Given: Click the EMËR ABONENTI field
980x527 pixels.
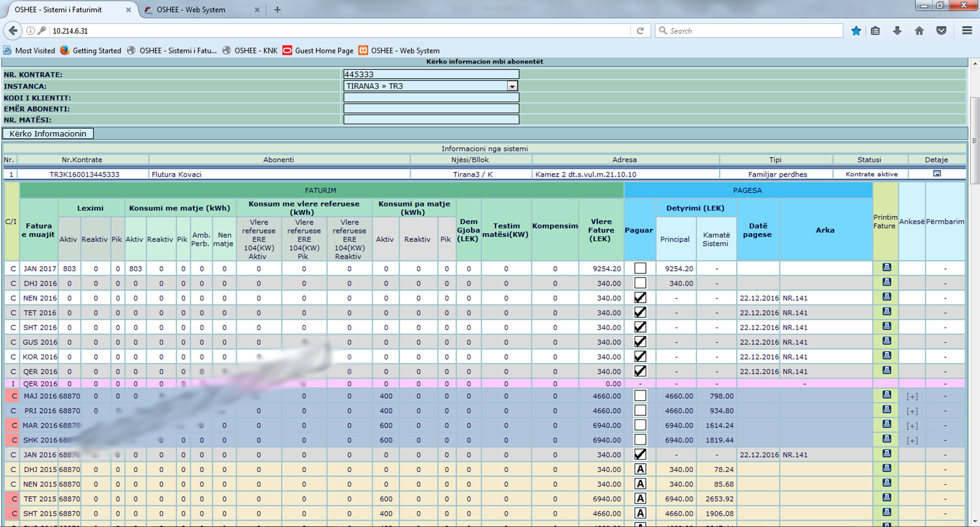Looking at the screenshot, I should tap(431, 108).
